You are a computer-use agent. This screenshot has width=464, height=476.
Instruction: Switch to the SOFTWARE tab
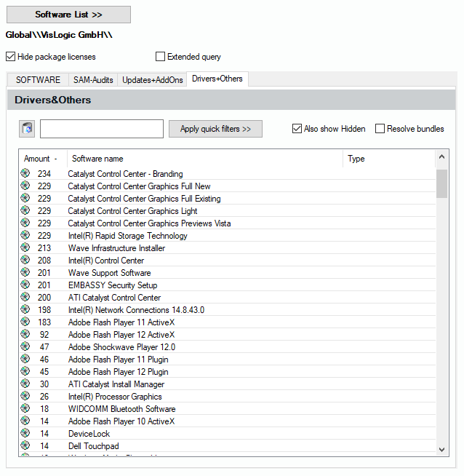38,80
